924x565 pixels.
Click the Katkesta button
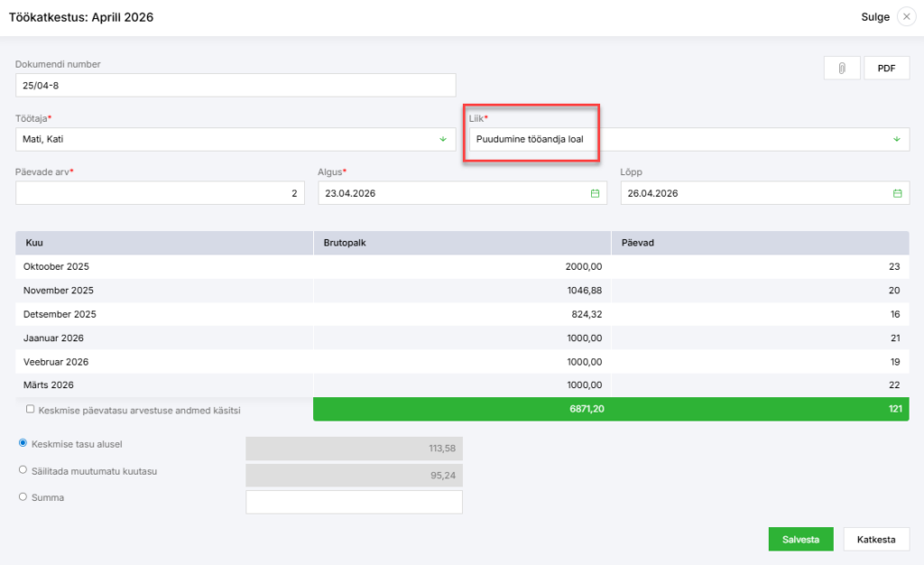(x=876, y=539)
